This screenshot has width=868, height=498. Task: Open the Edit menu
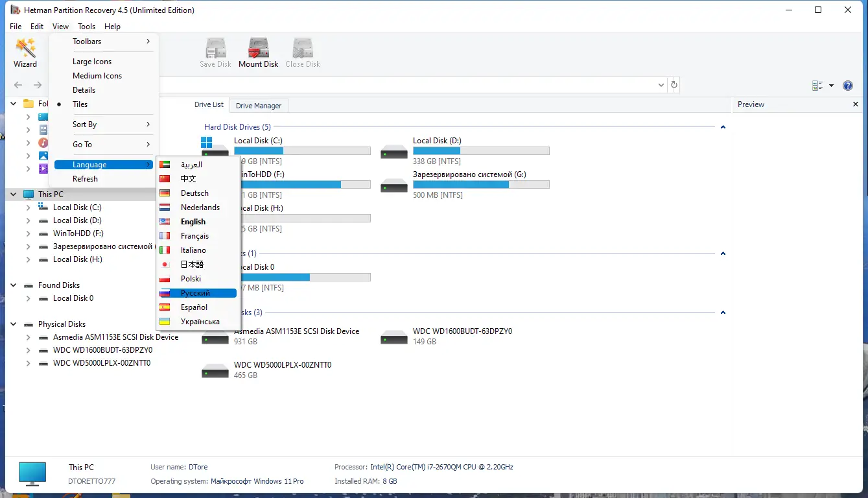(37, 27)
